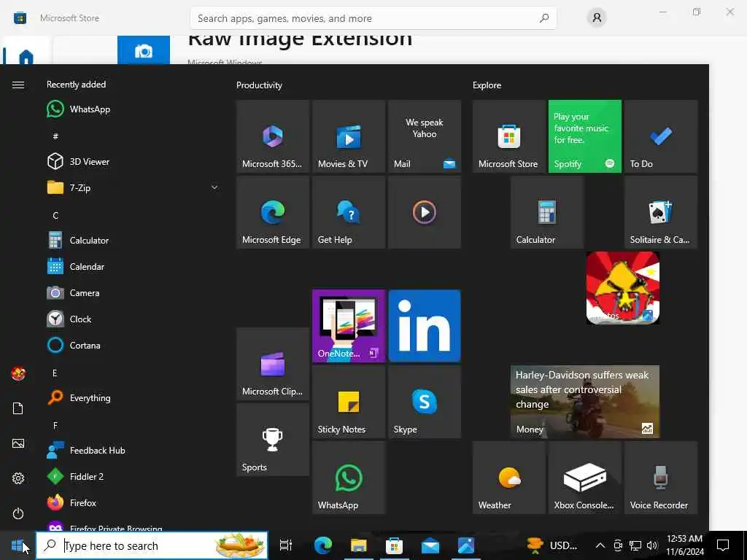Open Pictures from Start sidebar
747x560 pixels.
18,443
